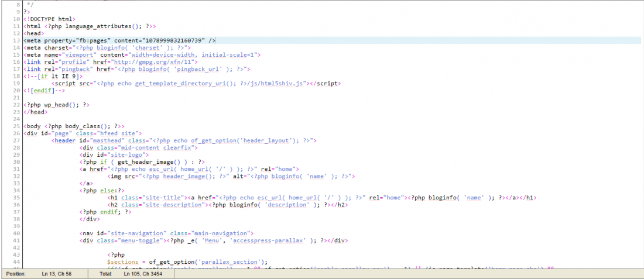Place cursor on the <!DOCTYPE html> line
The width and height of the screenshot is (644, 279).
tap(49, 19)
